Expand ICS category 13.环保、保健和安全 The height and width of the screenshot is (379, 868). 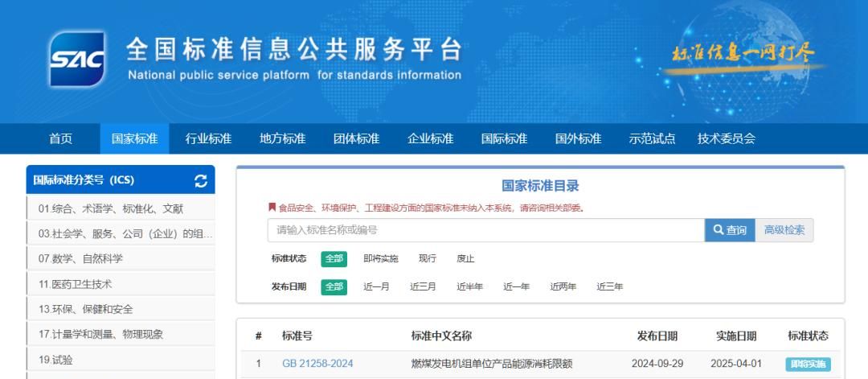pyautogui.click(x=121, y=309)
